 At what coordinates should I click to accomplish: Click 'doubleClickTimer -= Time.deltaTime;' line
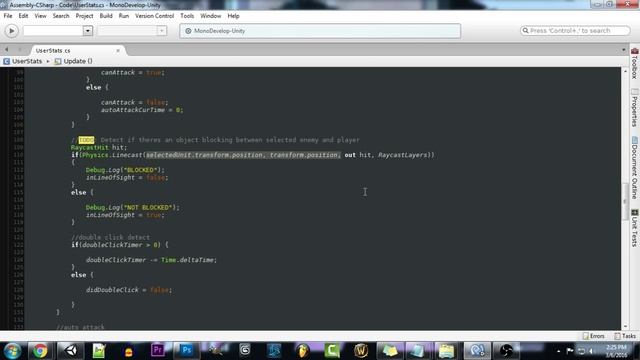click(x=151, y=260)
